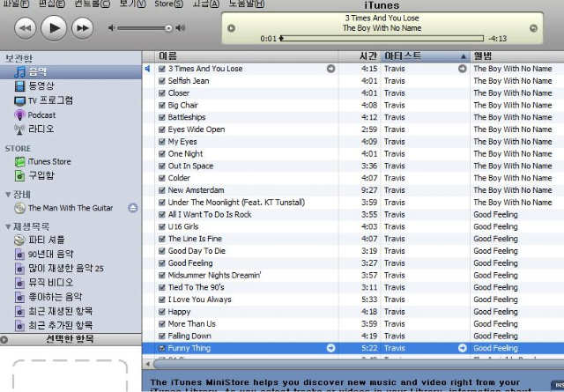Screen dimensions: 564x392
Task: Click store arrow beside Travis in Funny Thing row
Action: click(462, 348)
